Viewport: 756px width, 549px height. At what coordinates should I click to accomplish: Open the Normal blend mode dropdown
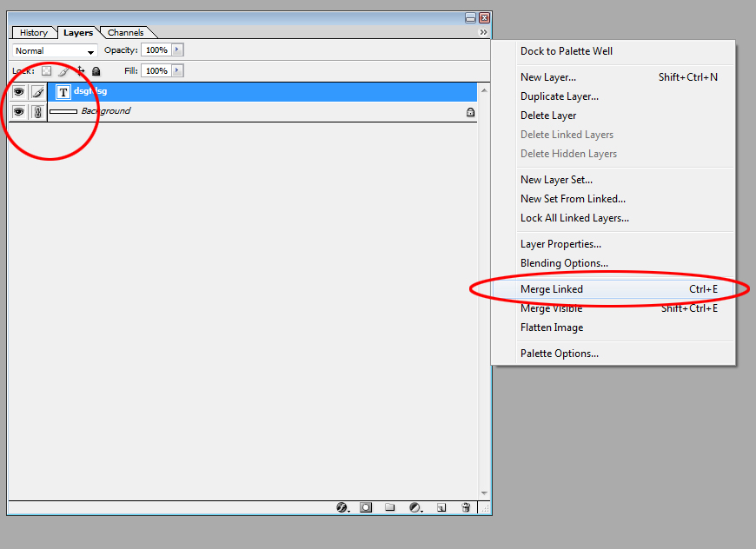[x=54, y=51]
